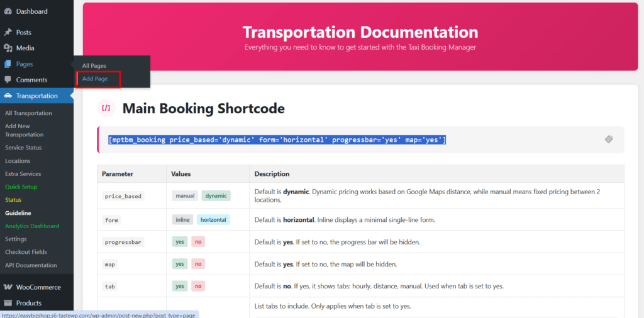Click the 'inline' value badge
The width and height of the screenshot is (644, 318).
tap(183, 220)
